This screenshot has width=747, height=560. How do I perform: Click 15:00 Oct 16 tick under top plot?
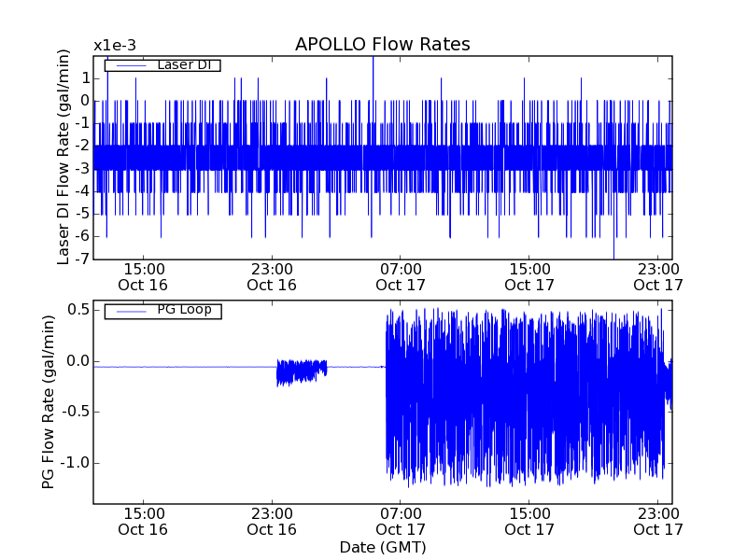(x=142, y=277)
